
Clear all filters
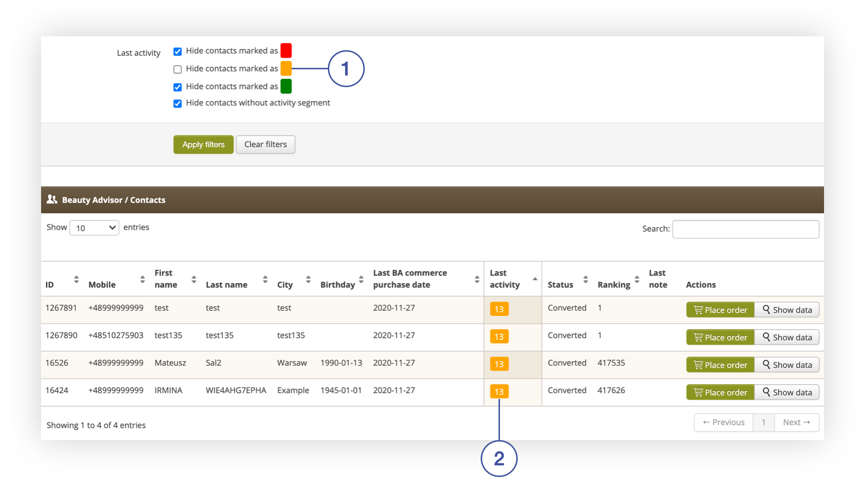(x=265, y=144)
